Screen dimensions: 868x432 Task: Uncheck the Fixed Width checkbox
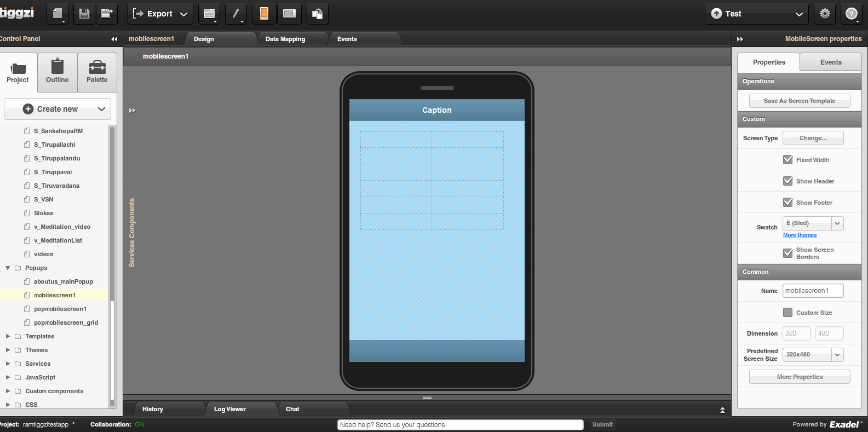[x=787, y=160]
